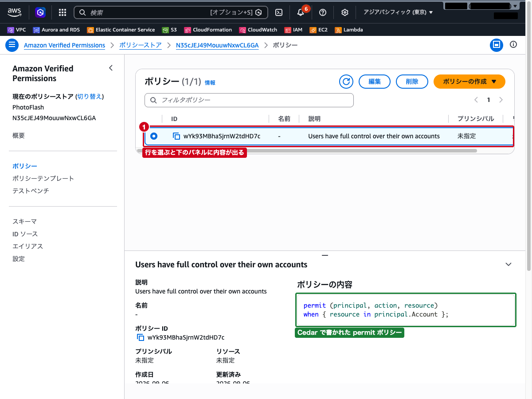The height and width of the screenshot is (399, 532).
Task: Open the S3 bookmark shortcut
Action: (169, 30)
